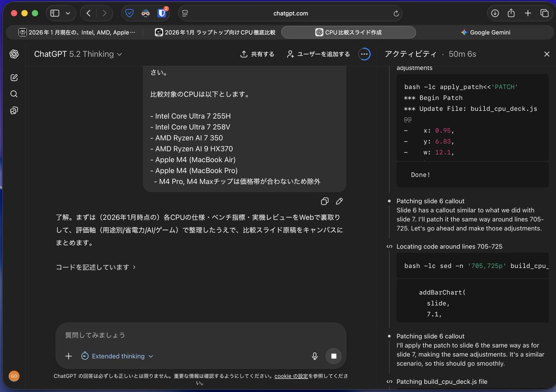
Task: Click the apply_patch command code block
Action: (x=473, y=118)
